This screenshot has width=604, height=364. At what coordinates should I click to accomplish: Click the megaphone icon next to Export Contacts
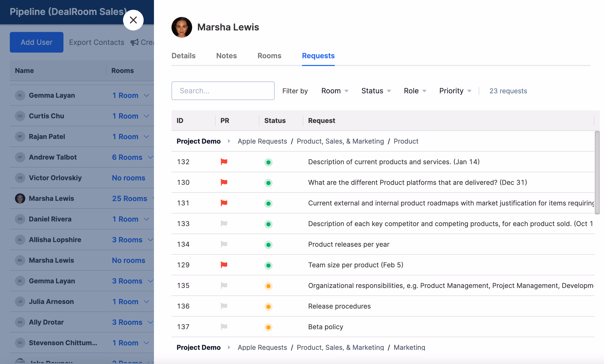click(x=134, y=42)
